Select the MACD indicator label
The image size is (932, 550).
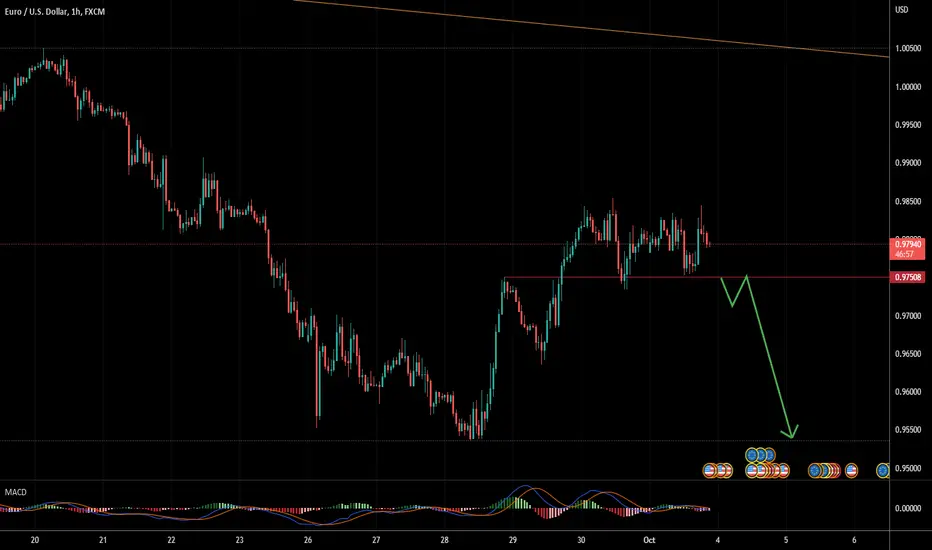click(15, 492)
